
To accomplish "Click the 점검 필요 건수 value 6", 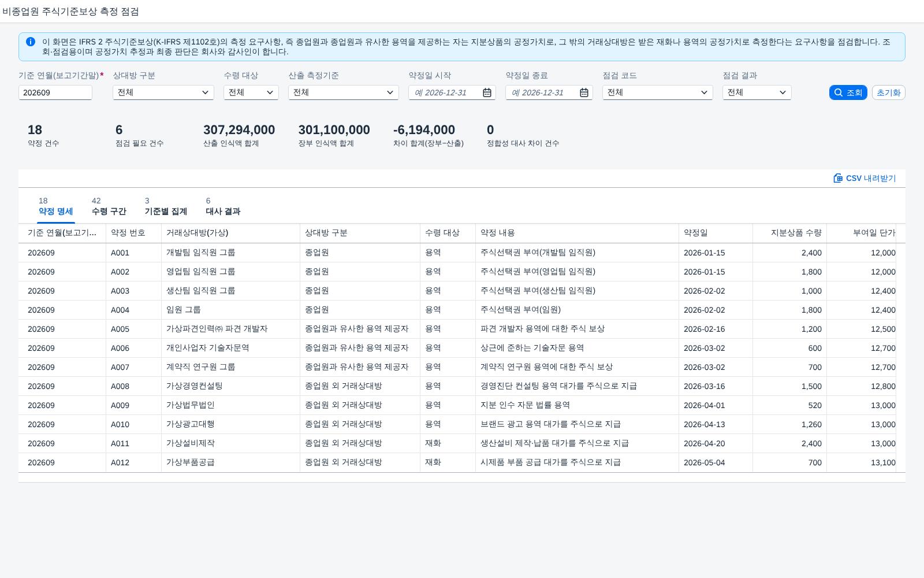I will point(119,130).
